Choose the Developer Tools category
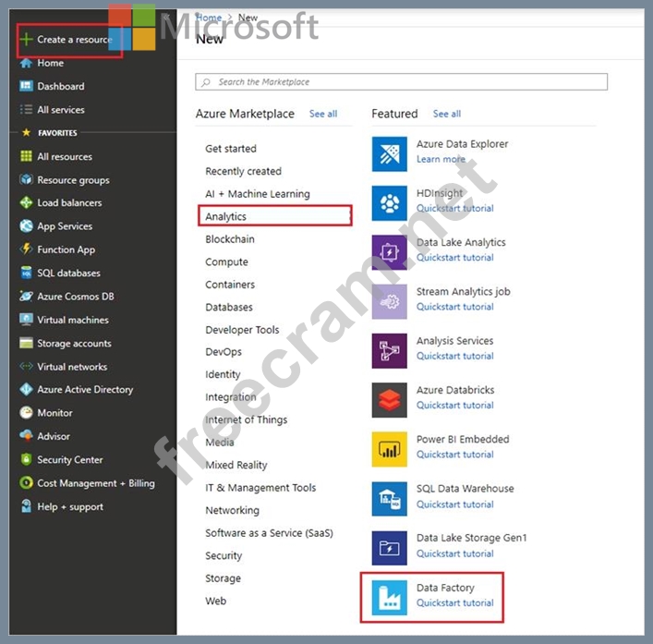This screenshot has width=653, height=644. pos(242,330)
